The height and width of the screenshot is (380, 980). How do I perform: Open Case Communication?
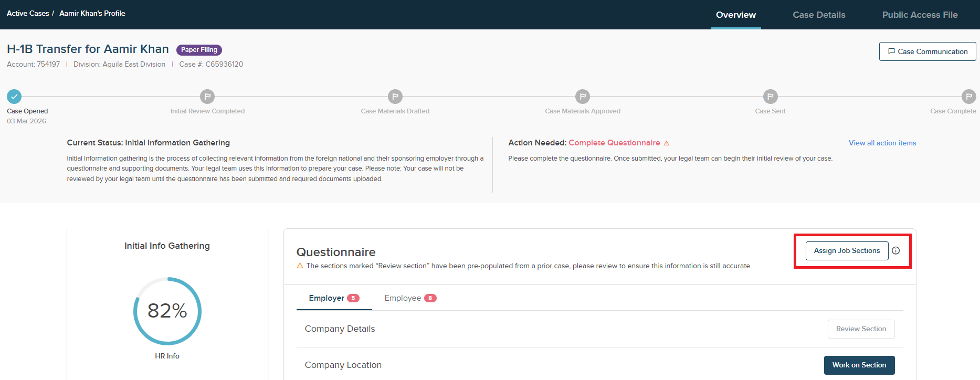coord(927,51)
